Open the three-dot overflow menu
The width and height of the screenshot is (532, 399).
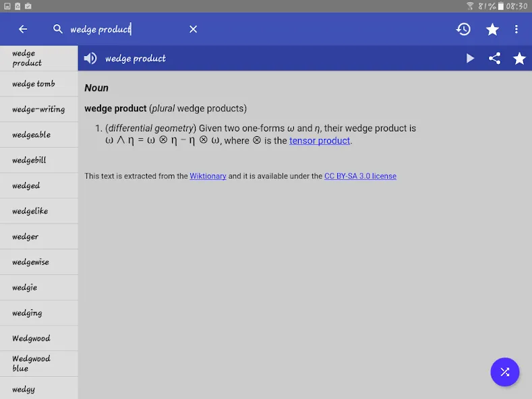tap(516, 29)
